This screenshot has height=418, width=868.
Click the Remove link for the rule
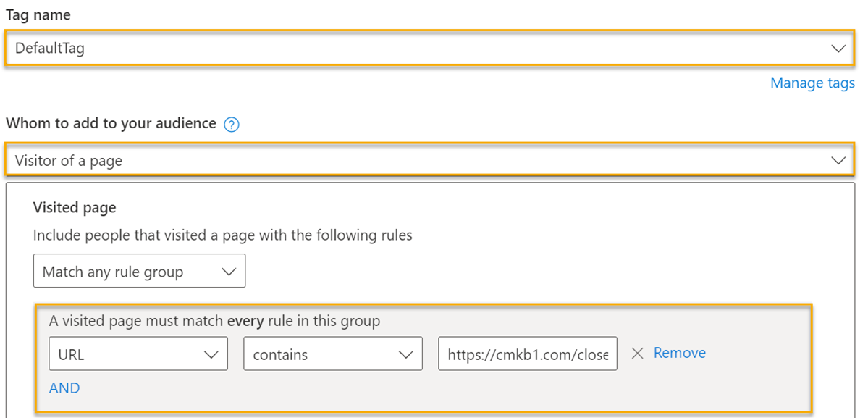(x=679, y=353)
